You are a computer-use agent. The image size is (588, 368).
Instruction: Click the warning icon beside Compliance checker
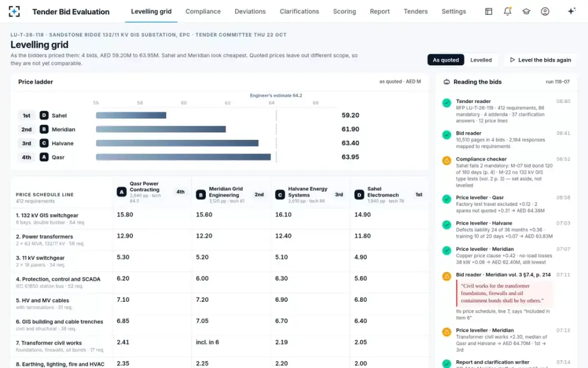(446, 160)
